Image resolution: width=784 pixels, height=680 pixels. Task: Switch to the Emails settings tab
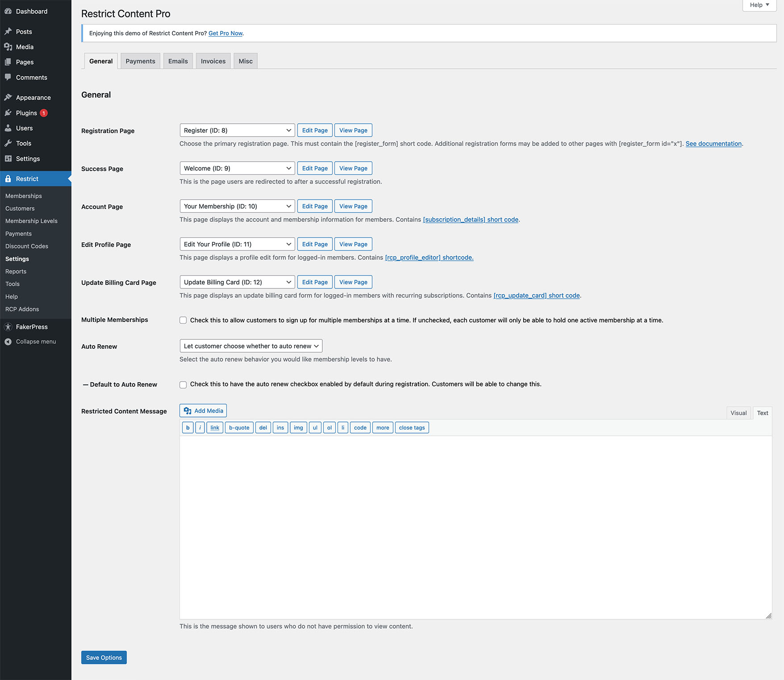178,61
